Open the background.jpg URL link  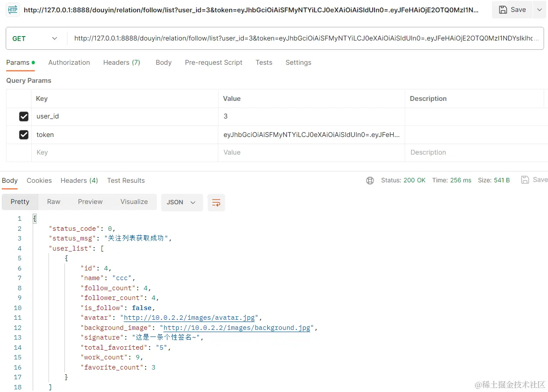pyautogui.click(x=237, y=328)
